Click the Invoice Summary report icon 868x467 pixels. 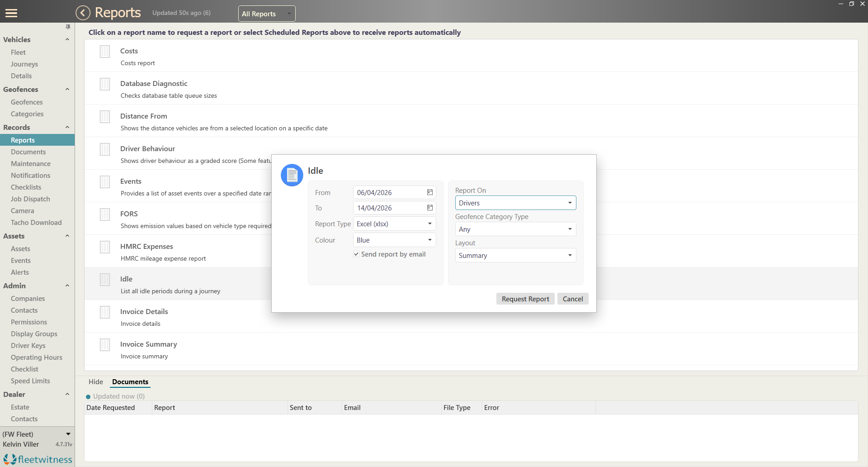[105, 345]
